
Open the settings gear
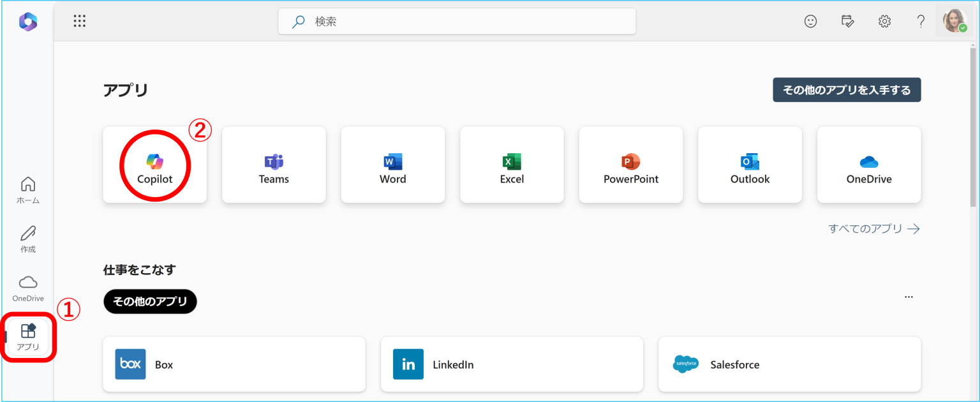click(x=884, y=20)
